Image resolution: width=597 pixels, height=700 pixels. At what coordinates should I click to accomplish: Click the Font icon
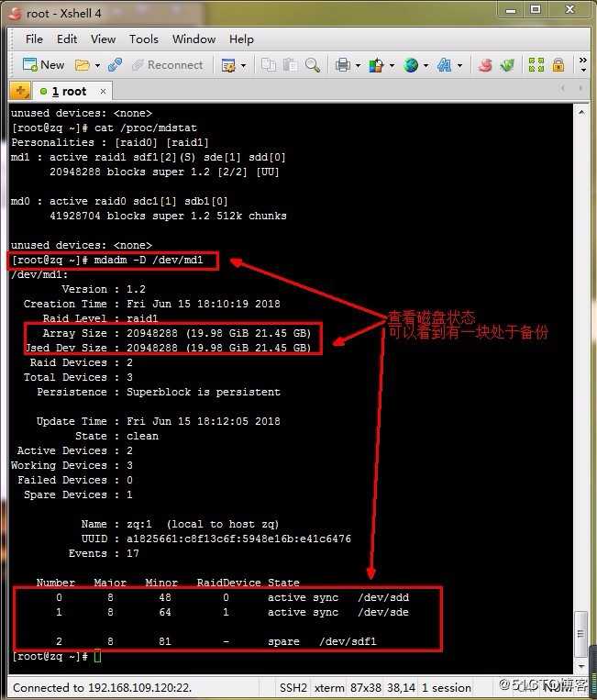tap(444, 65)
